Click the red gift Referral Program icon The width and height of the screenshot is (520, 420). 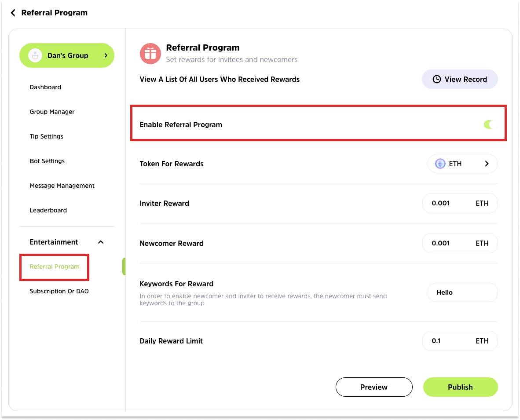click(x=150, y=54)
